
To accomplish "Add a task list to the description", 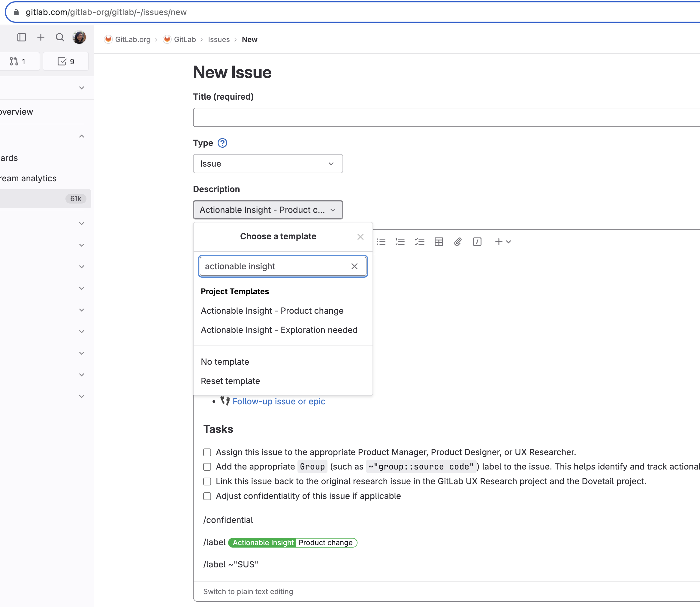I will point(419,242).
